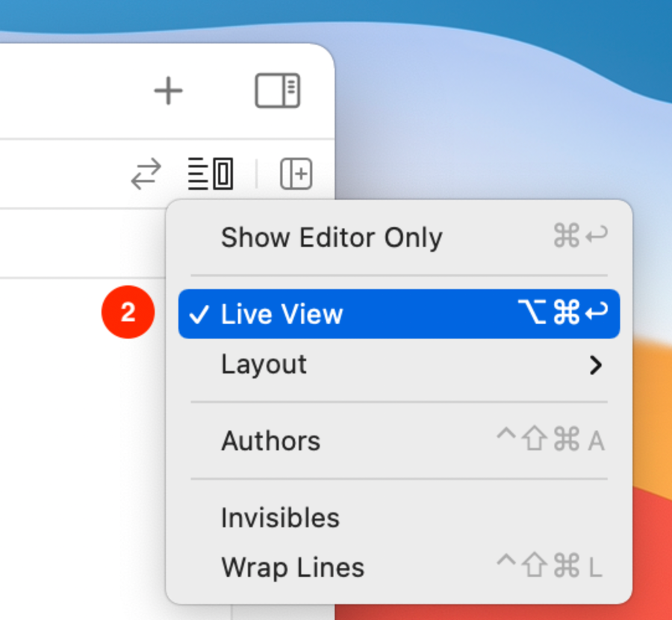The width and height of the screenshot is (672, 620).
Task: Select Show Editor Only menu item
Action: click(332, 238)
